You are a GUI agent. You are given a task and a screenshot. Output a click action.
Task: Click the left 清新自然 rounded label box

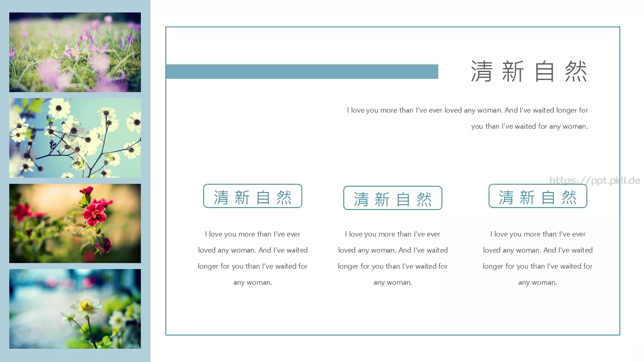[253, 196]
